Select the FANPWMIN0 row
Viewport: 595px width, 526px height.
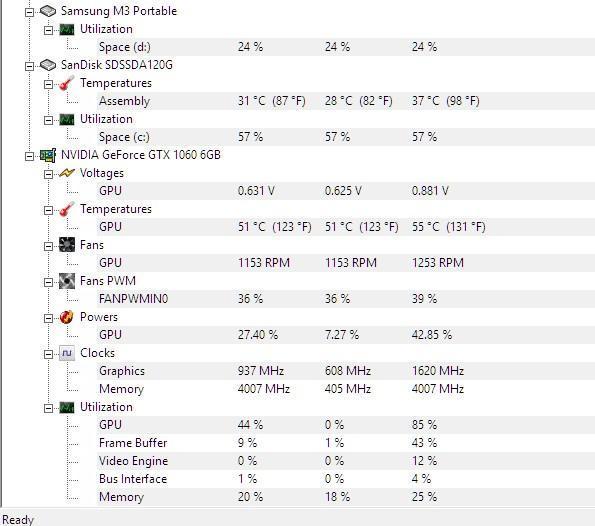[346, 299]
